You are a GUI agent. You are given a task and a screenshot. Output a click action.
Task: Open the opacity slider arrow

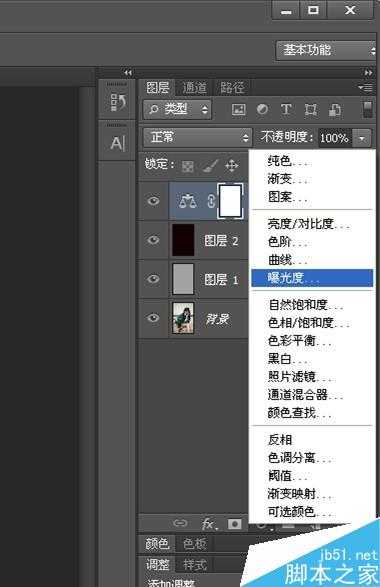pyautogui.click(x=362, y=139)
